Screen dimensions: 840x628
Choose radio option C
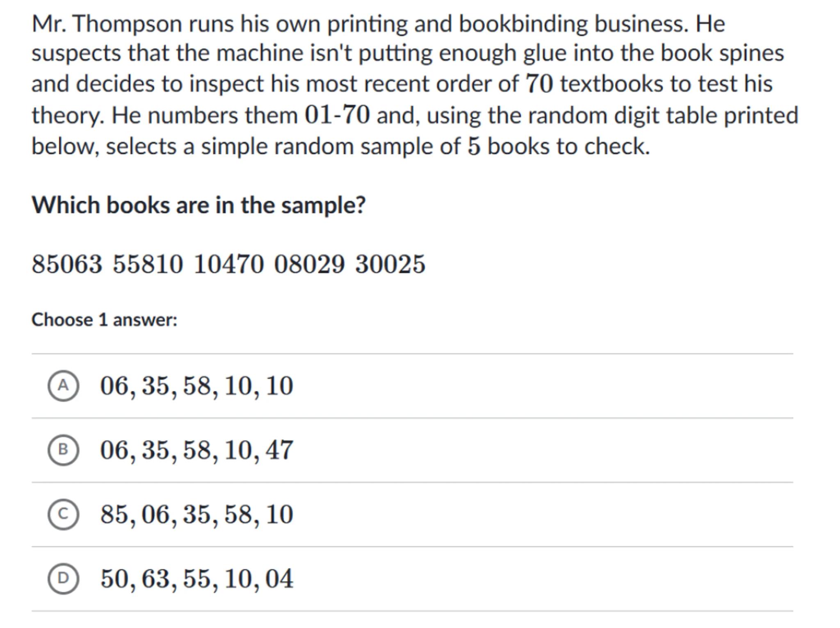(x=63, y=514)
